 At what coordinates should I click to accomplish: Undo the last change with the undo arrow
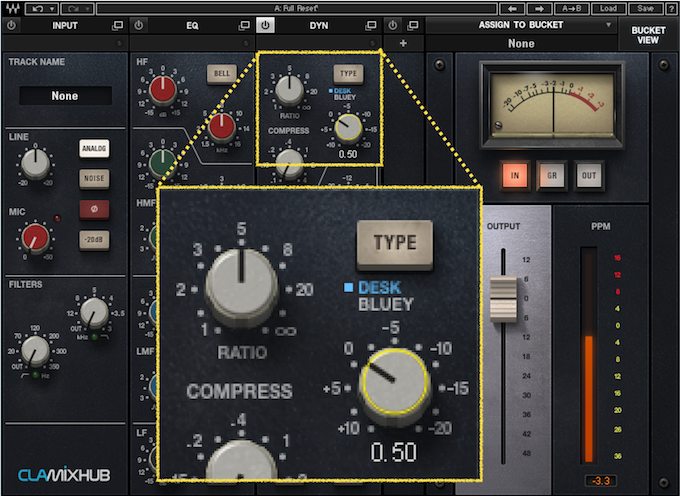coord(37,9)
